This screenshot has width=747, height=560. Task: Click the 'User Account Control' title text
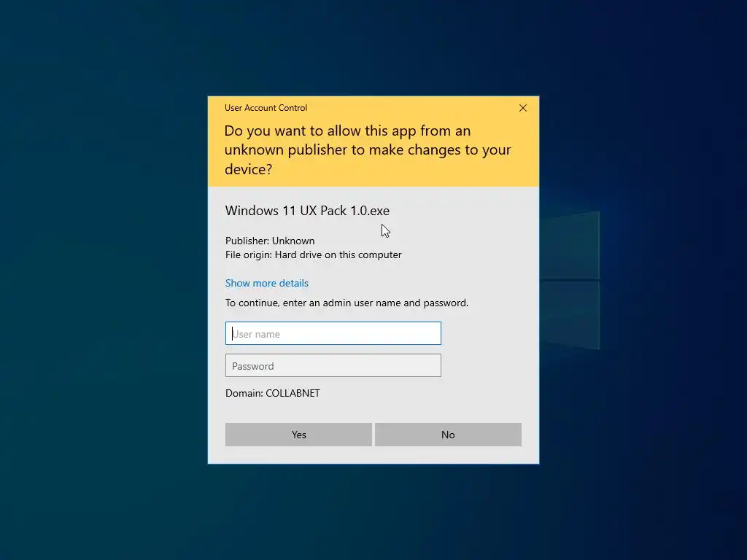coord(266,108)
